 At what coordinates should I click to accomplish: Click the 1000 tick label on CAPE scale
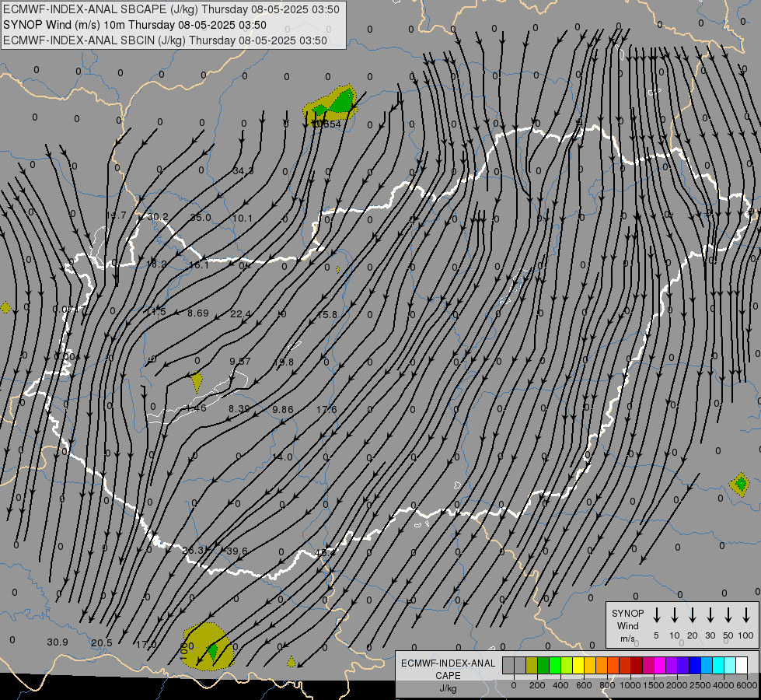point(630,685)
